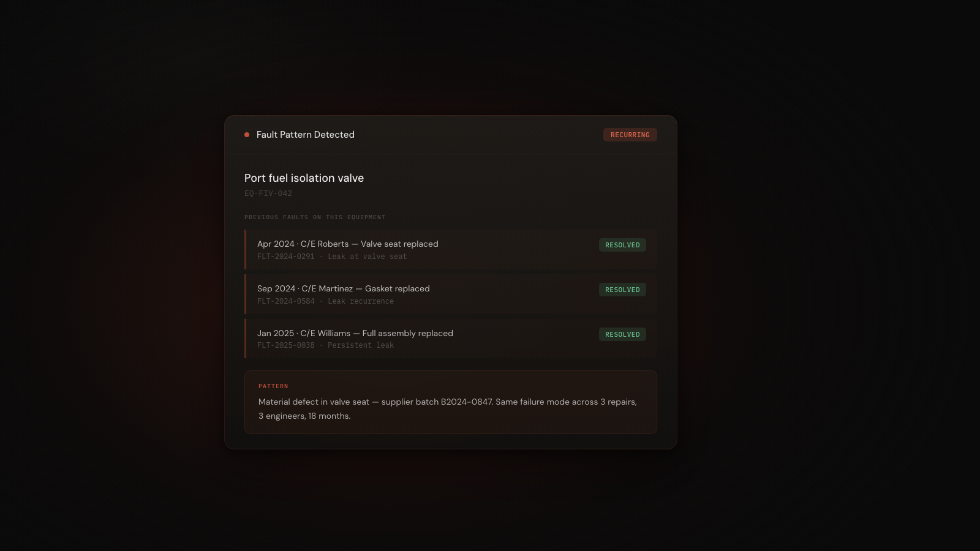Click the PATTERN section label

click(x=273, y=386)
